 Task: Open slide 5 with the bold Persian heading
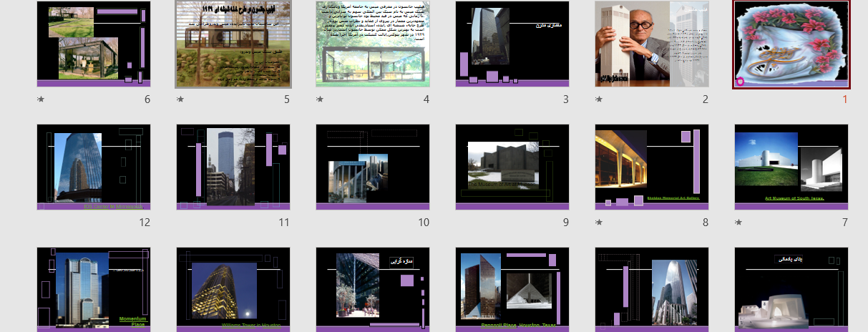coord(233,44)
